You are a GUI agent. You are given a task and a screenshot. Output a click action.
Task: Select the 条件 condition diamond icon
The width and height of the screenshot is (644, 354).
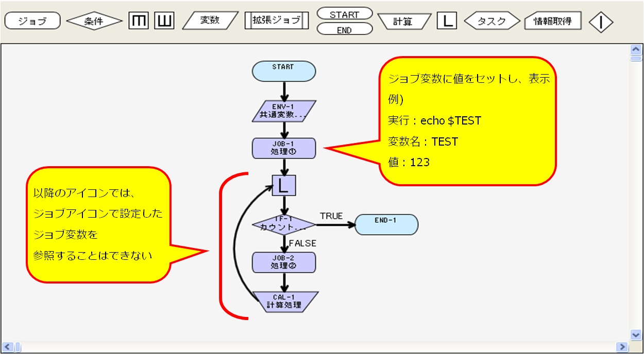(94, 21)
